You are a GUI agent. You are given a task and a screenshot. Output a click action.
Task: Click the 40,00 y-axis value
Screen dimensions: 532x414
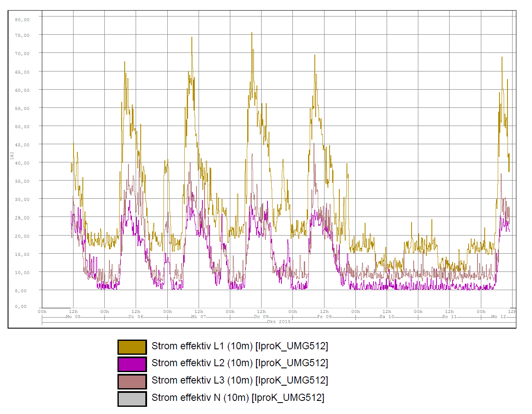[22, 163]
